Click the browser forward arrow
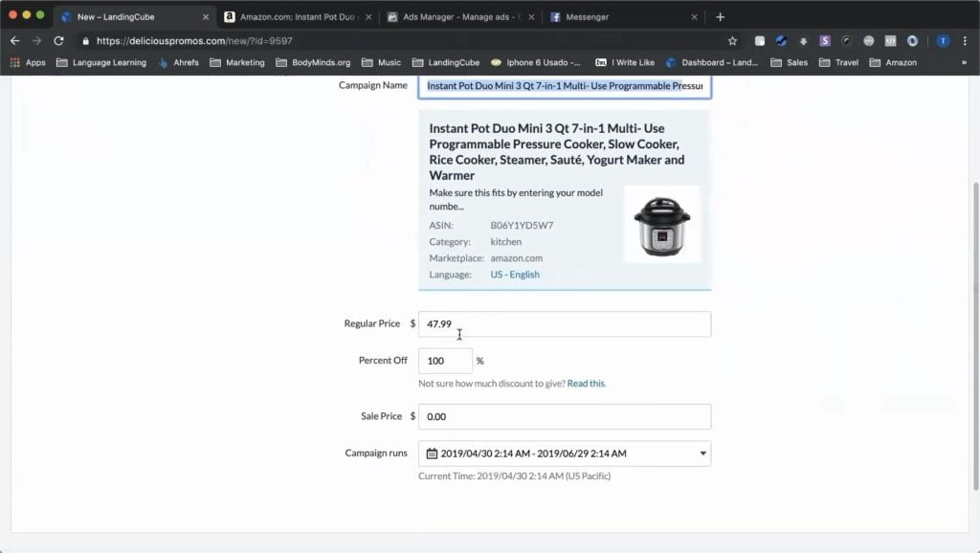Viewport: 980px width, 553px height. (x=37, y=40)
